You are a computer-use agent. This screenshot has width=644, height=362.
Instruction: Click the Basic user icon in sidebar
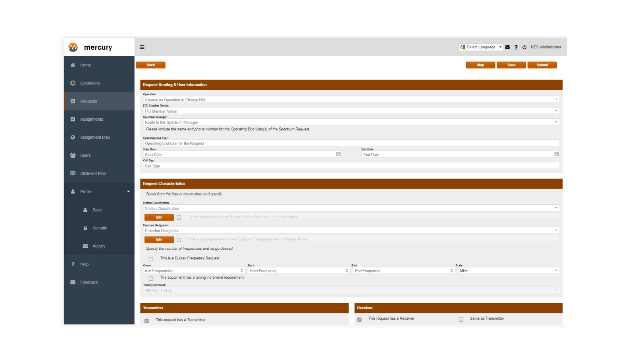click(x=85, y=210)
